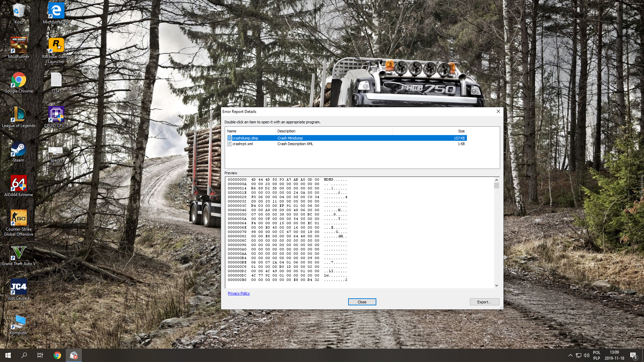Select the Grand Theft Auto V shortcut

[x=18, y=253]
